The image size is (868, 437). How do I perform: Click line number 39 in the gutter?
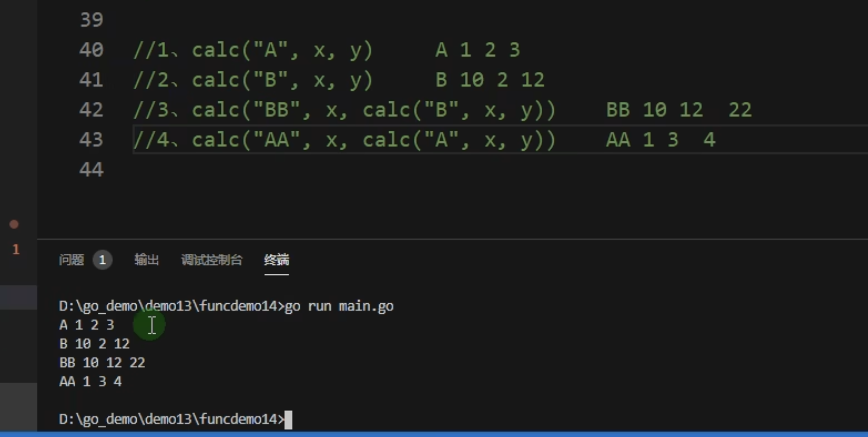[x=91, y=20]
